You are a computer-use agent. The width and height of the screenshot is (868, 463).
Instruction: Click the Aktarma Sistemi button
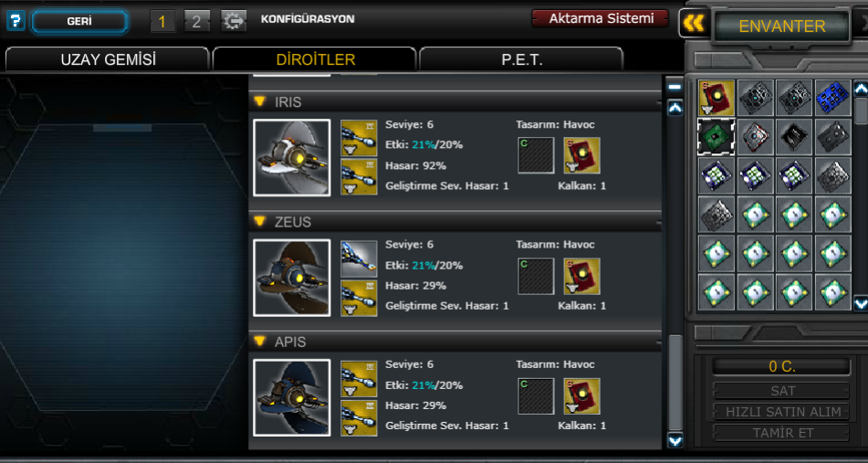(x=601, y=18)
